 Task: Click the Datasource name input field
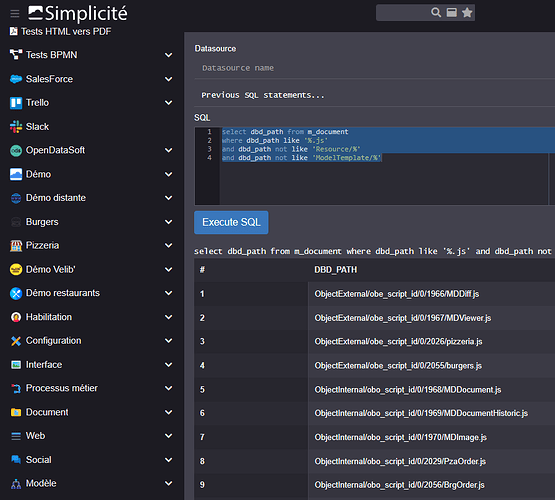[374, 68]
